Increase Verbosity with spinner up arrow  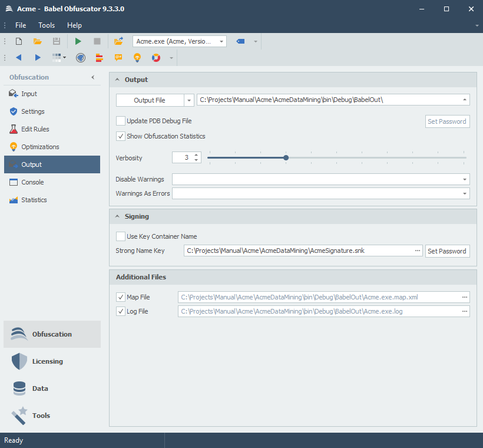[x=196, y=155]
